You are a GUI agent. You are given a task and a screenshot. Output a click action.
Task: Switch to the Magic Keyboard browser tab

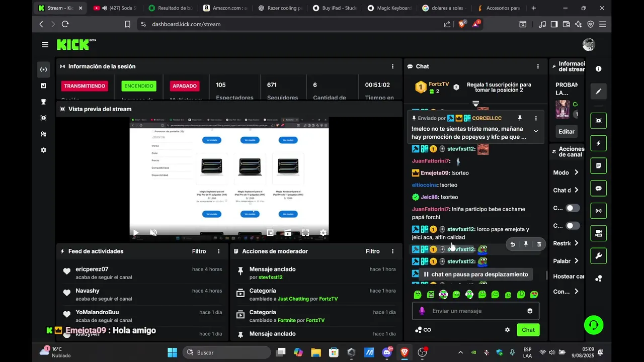click(x=389, y=8)
